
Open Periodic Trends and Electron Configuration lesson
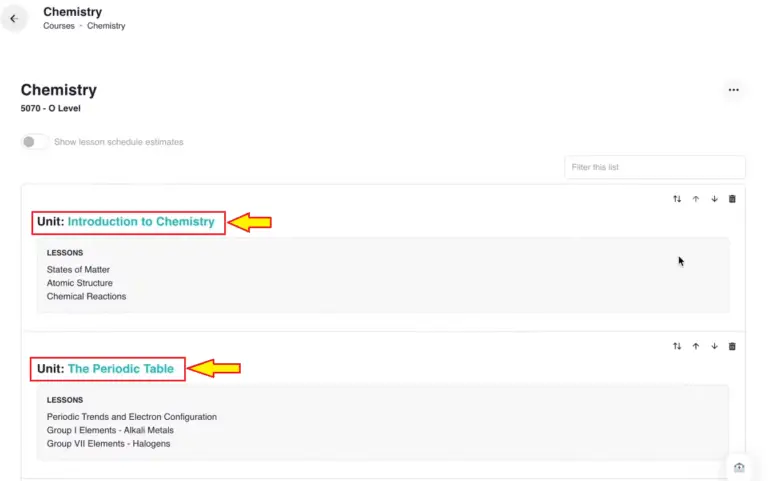pos(131,417)
